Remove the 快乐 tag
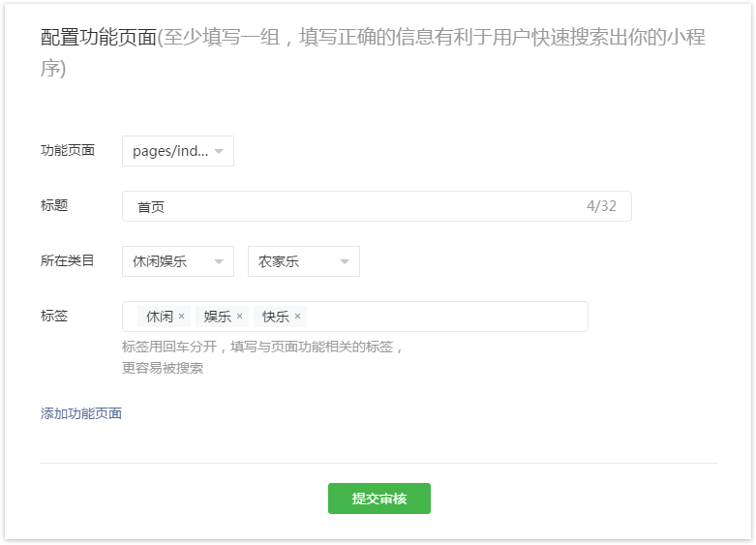Image resolution: width=756 pixels, height=545 pixels. (297, 317)
